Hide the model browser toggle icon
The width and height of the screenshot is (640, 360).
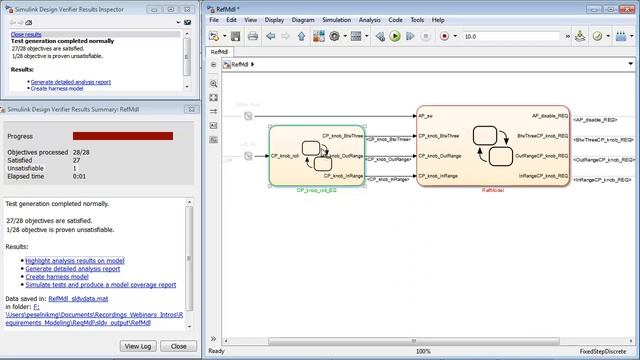click(213, 64)
